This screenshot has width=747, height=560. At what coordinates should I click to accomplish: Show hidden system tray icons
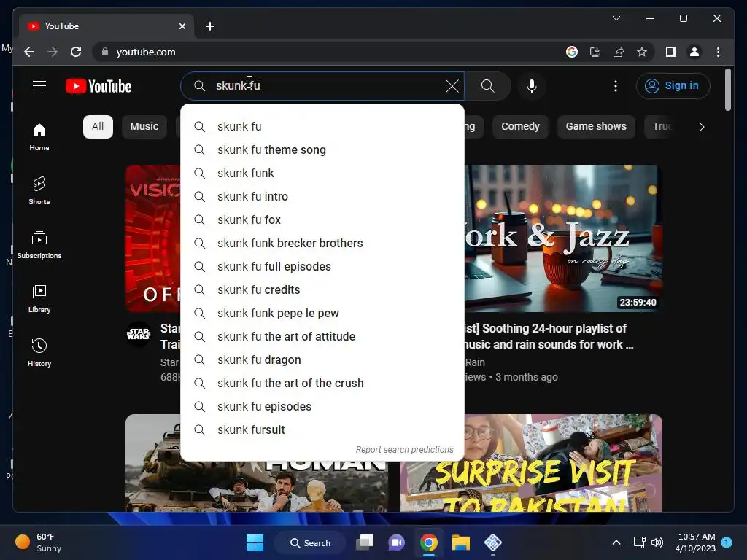(x=616, y=542)
